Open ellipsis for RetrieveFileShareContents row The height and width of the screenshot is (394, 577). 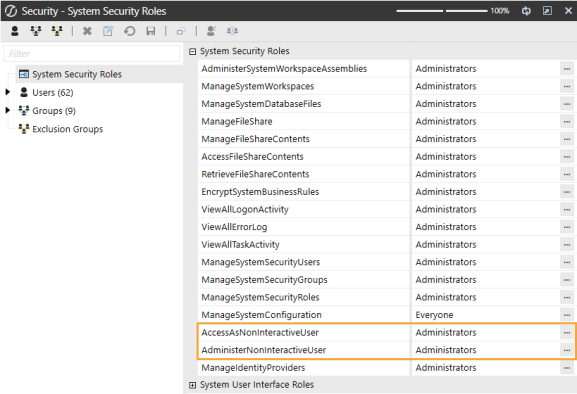tap(567, 174)
